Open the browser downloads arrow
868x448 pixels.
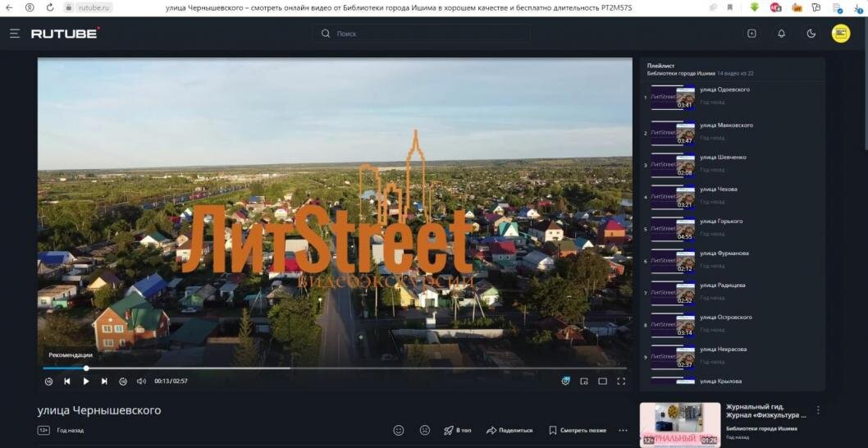pos(857,7)
